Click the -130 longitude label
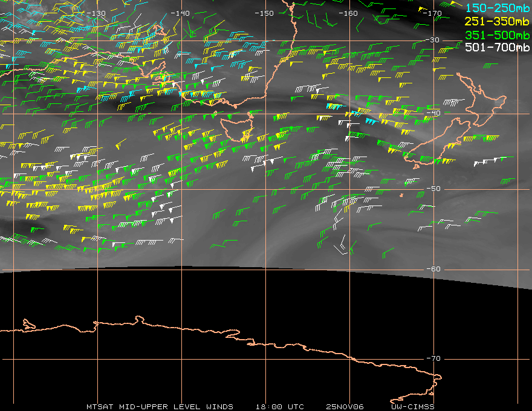Screen dimensions: 532x411 [x=96, y=13]
